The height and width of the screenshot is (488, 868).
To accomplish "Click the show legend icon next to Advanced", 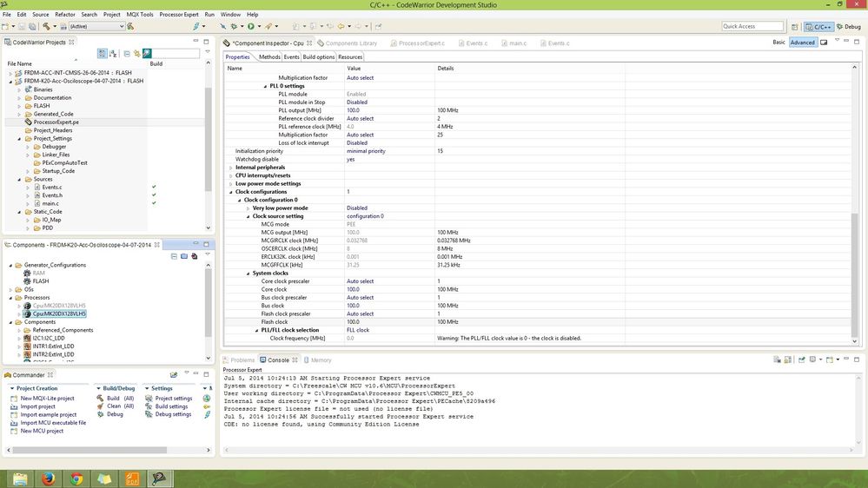I will point(824,42).
